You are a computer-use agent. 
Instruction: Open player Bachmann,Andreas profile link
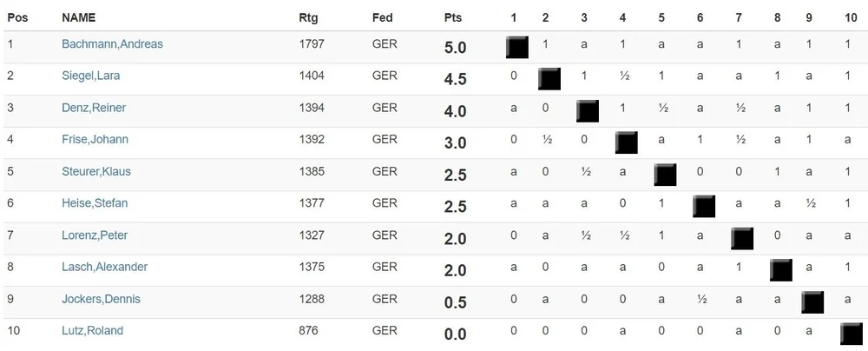[x=112, y=43]
